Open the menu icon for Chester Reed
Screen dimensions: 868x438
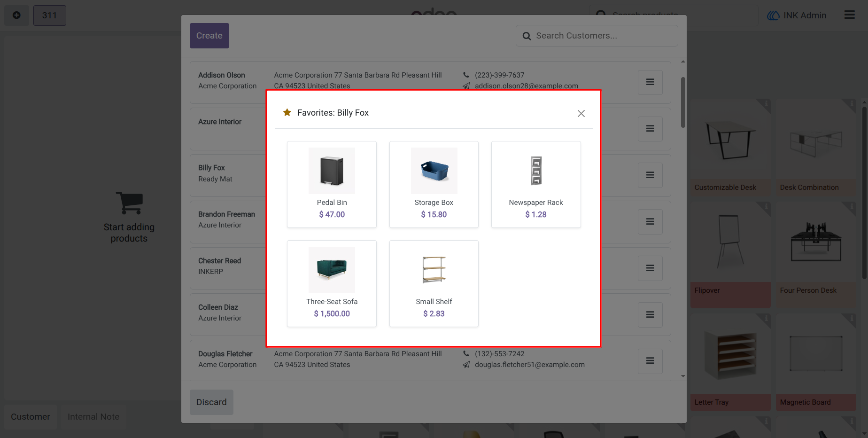650,268
